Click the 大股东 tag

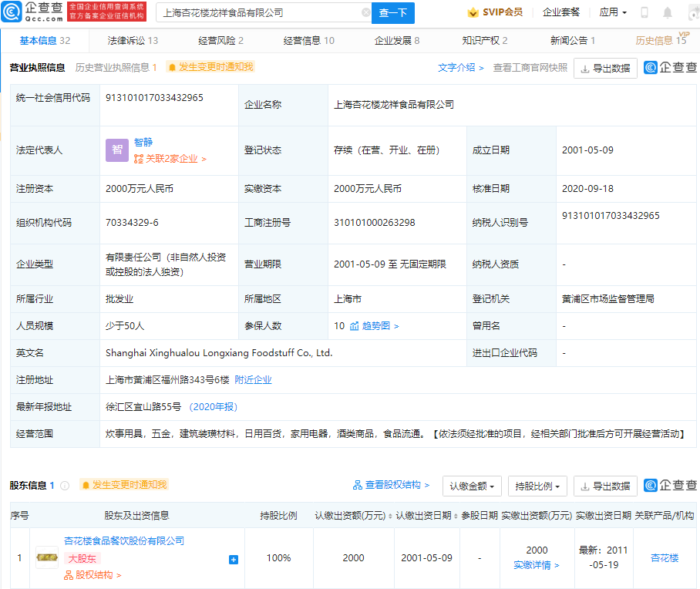pos(82,559)
